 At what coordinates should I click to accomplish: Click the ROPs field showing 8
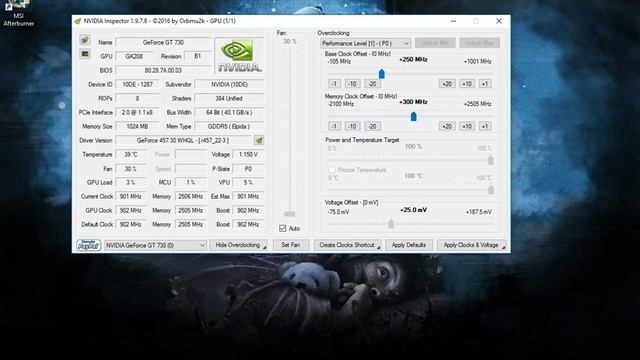138,98
